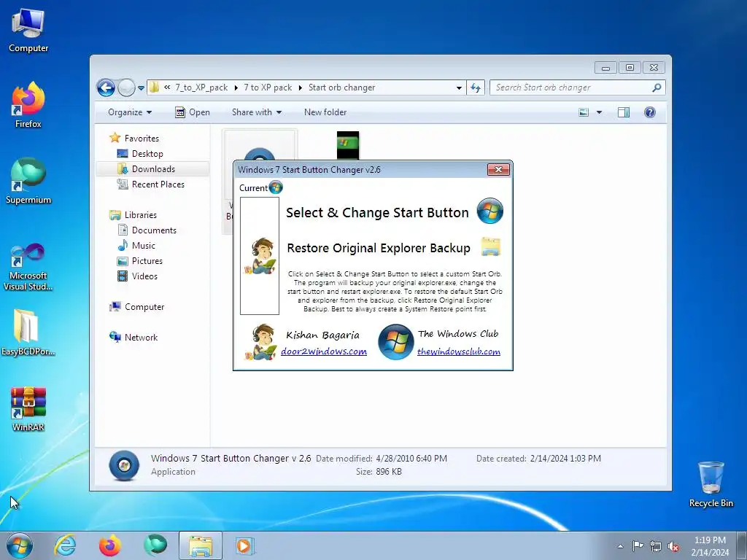The image size is (747, 560).
Task: Click WinRAR desktop shortcut
Action: pos(28,408)
